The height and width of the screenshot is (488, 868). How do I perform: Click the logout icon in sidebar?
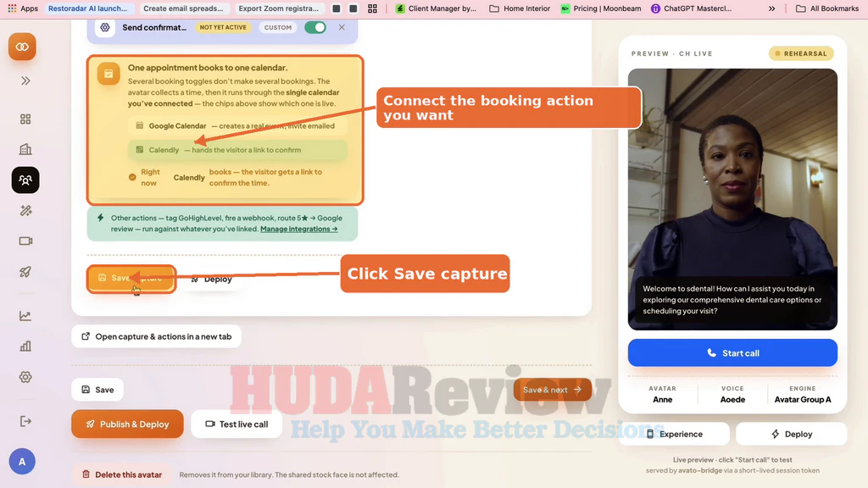[25, 421]
